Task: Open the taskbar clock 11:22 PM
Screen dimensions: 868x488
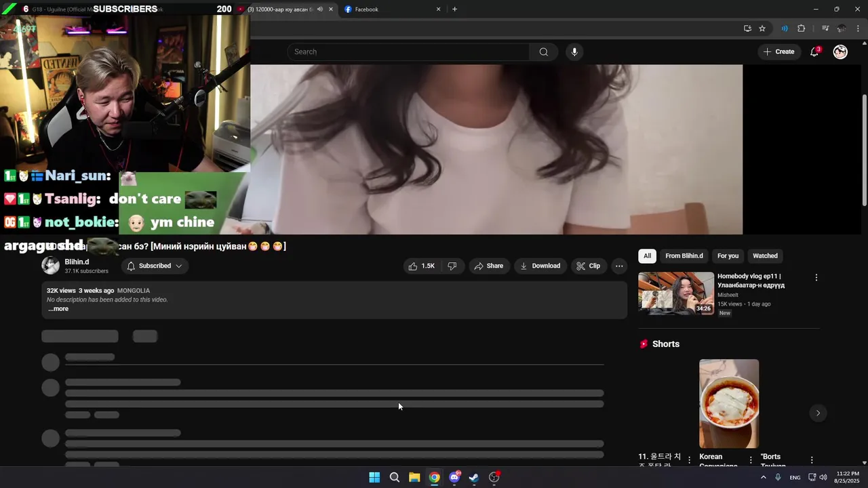Action: pyautogui.click(x=848, y=477)
